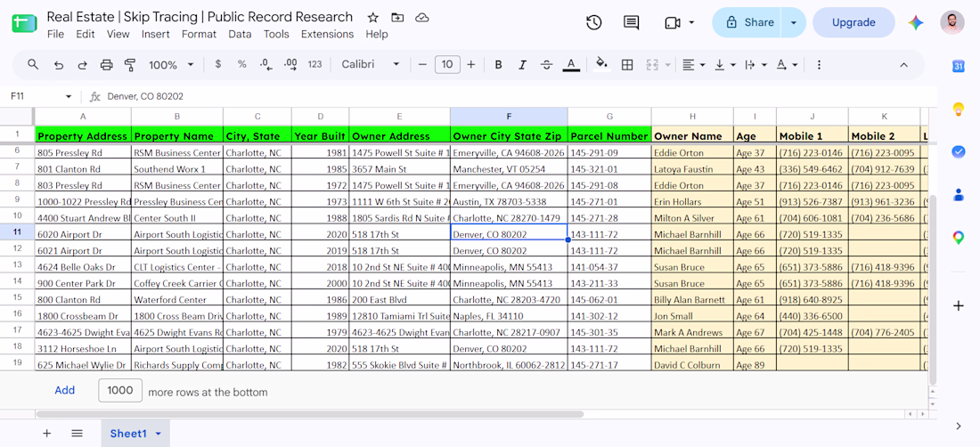Viewport: 980px width, 447px height.
Task: Open version history clock icon
Action: 593,22
